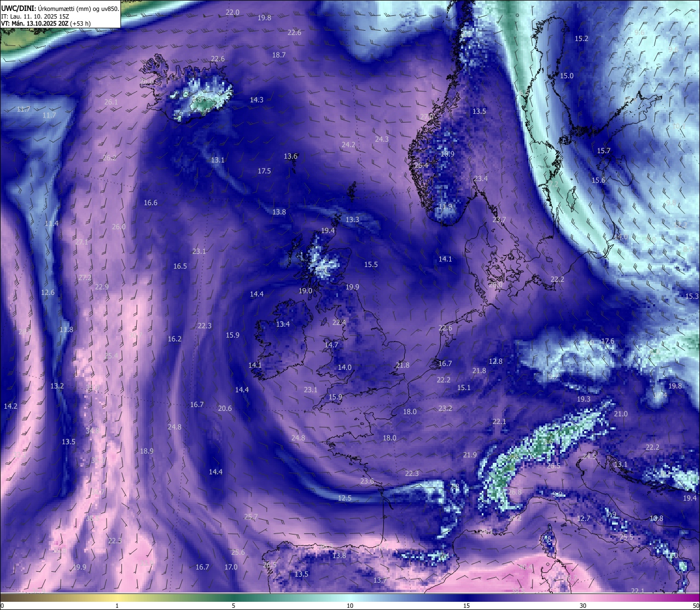Click the value 13.3 north of Scotland

coord(352,219)
